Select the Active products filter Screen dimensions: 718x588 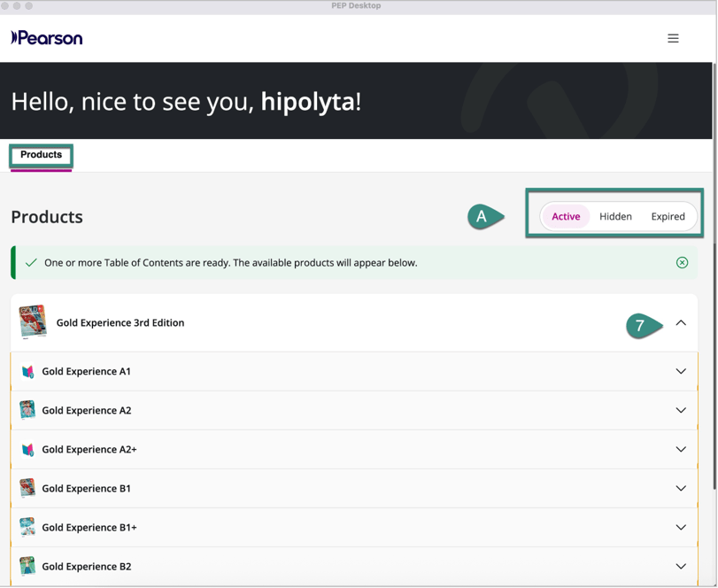tap(566, 217)
